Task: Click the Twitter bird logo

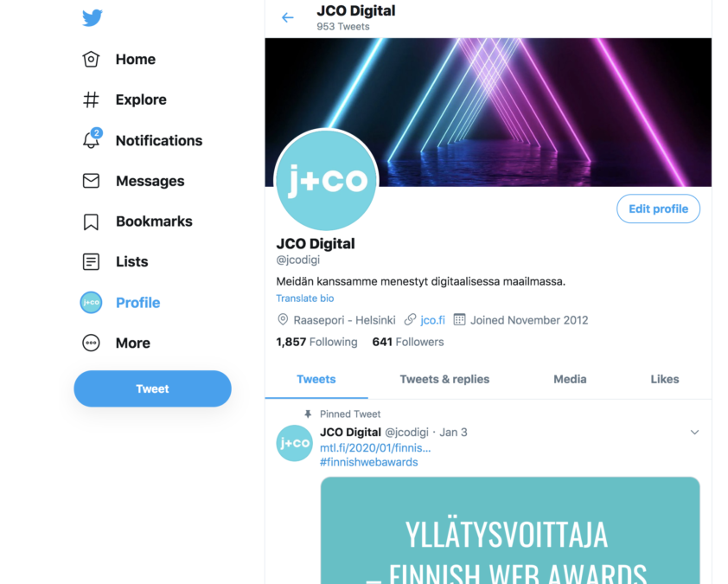Action: click(x=93, y=18)
